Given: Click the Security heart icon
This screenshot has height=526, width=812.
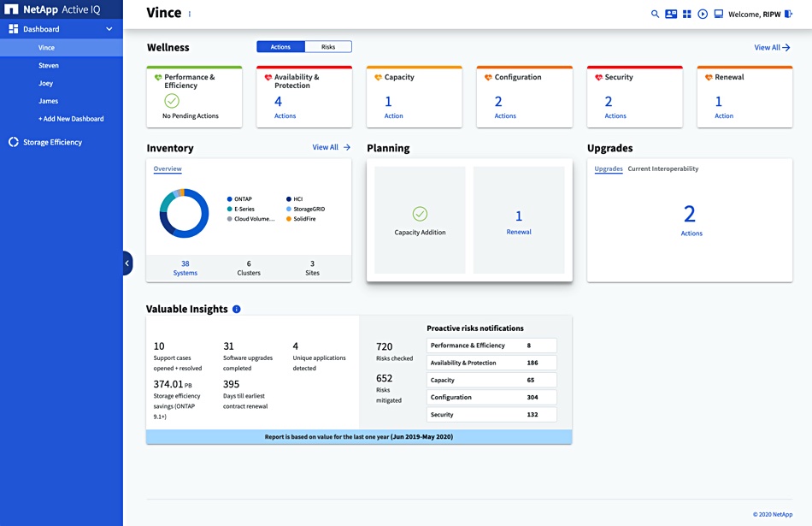Looking at the screenshot, I should click(x=598, y=77).
